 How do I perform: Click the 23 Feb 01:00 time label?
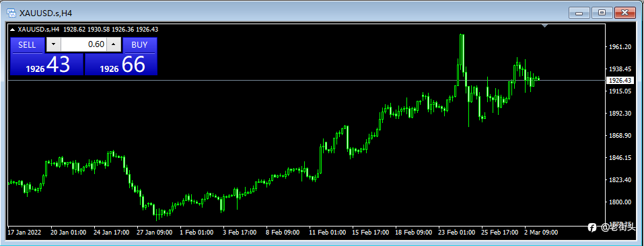[457, 233]
